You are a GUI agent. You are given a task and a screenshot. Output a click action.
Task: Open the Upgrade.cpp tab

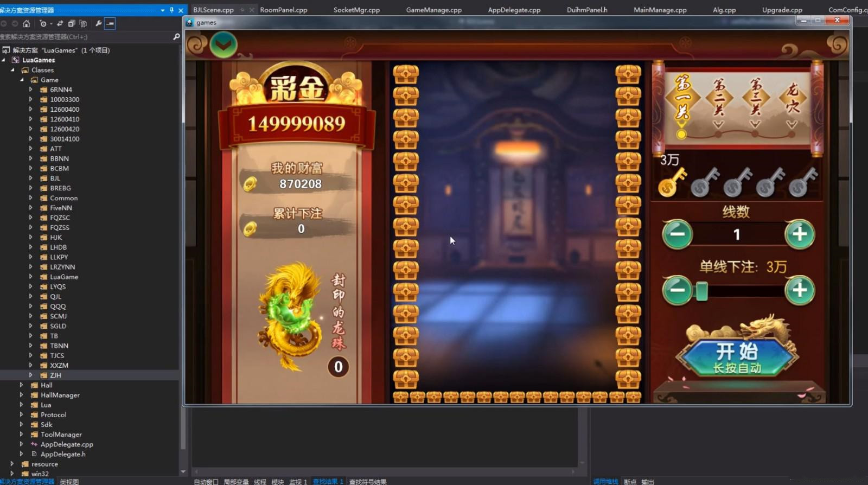click(782, 10)
